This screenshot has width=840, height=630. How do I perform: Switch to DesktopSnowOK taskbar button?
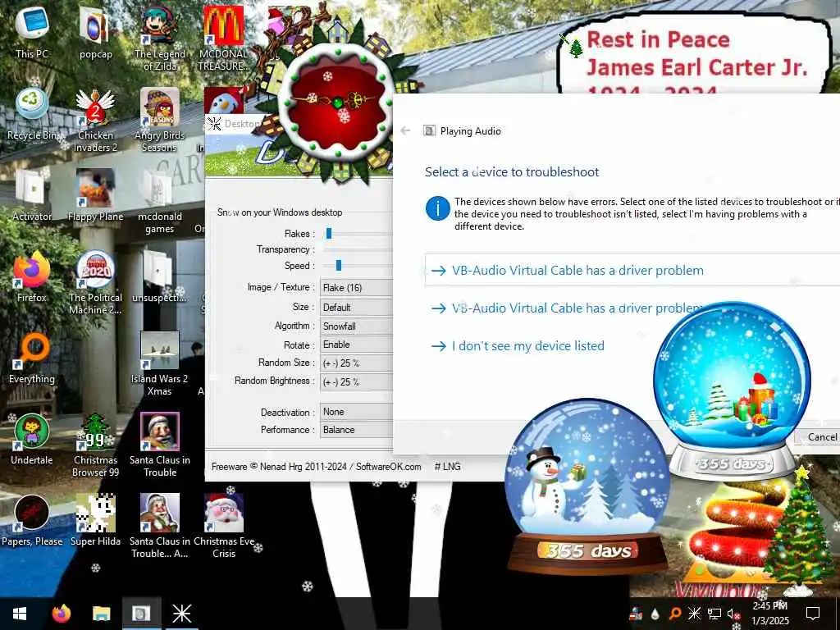click(181, 614)
